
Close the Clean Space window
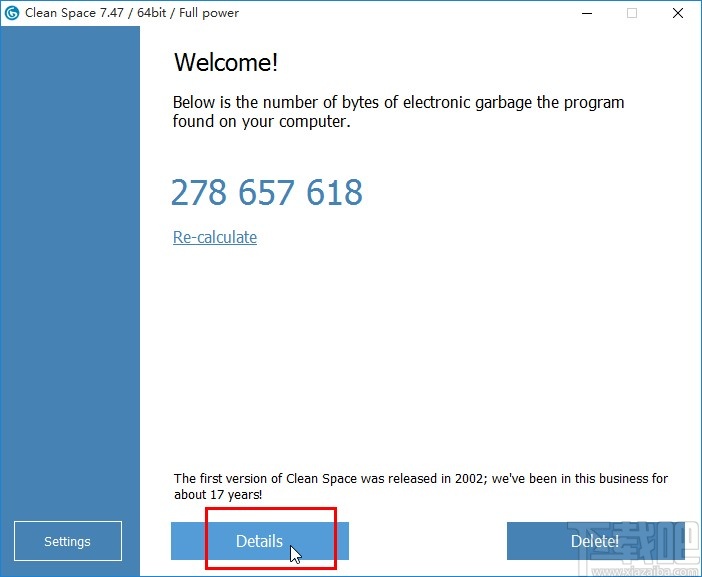tap(678, 13)
